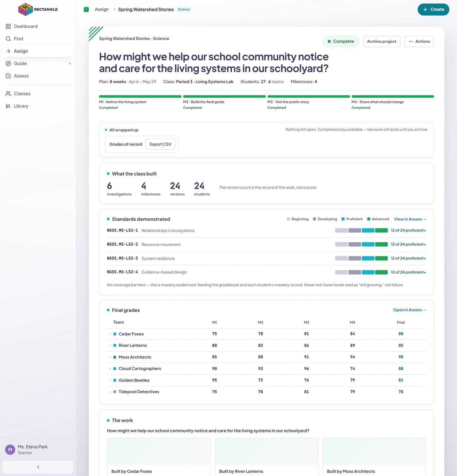
Task: Follow the Open in Assess link
Action: tap(409, 310)
